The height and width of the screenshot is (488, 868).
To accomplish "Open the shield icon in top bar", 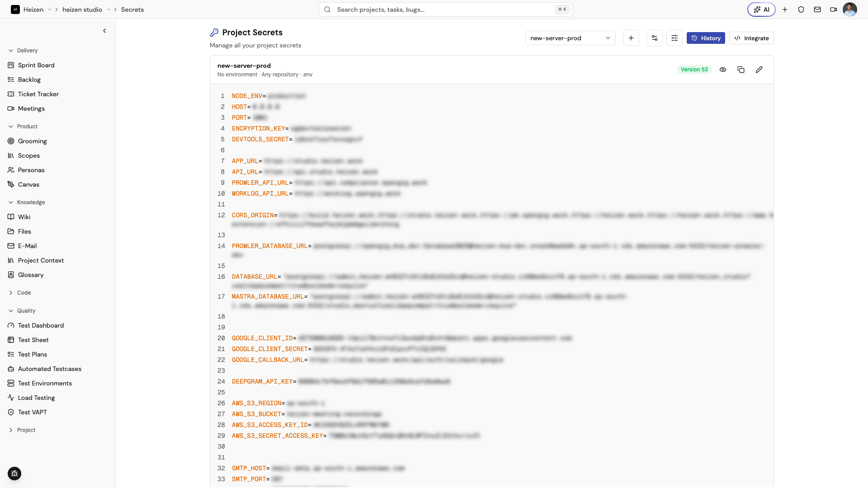I will [x=801, y=9].
